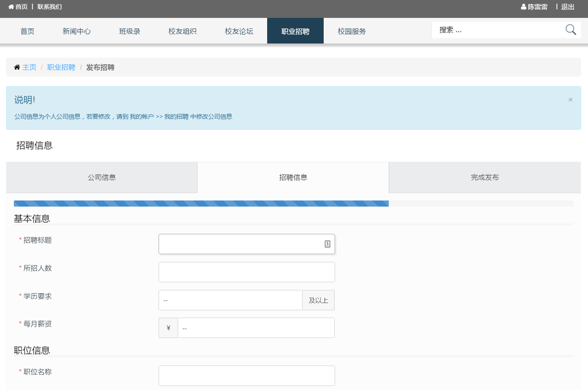588x390 pixels.
Task: Click the home icon in top bar
Action: pos(11,7)
